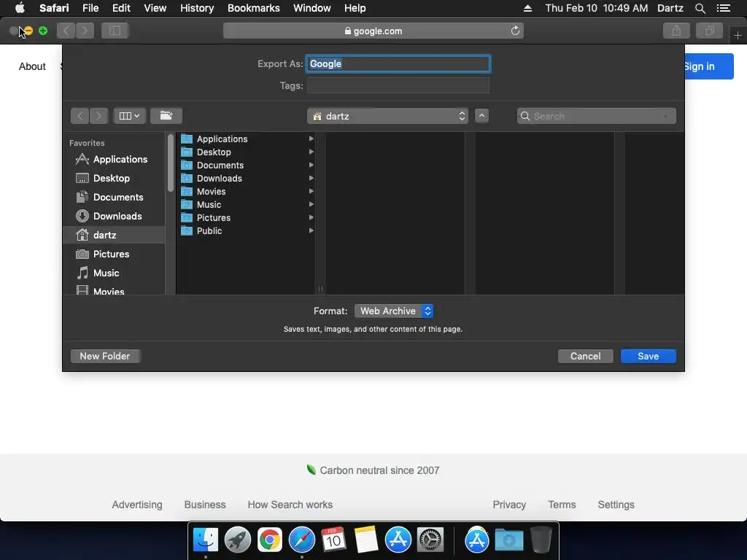
Task: Open the Business footer link
Action: tap(205, 505)
